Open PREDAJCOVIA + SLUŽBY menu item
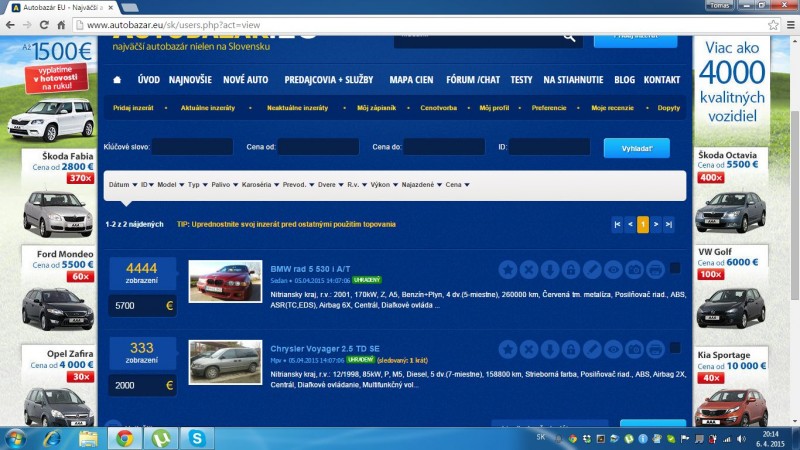Viewport: 800px width, 450px height. (x=329, y=80)
